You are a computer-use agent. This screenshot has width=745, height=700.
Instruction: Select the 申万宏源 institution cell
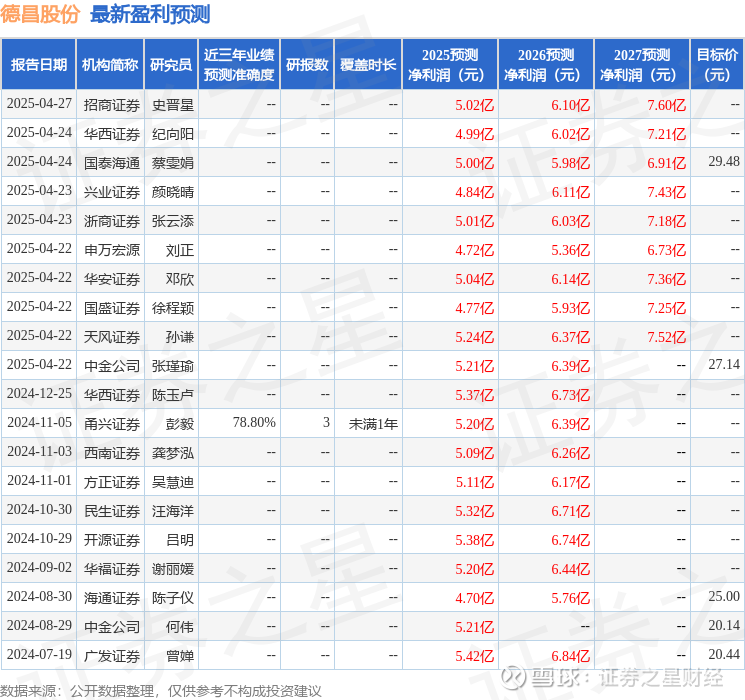112,250
